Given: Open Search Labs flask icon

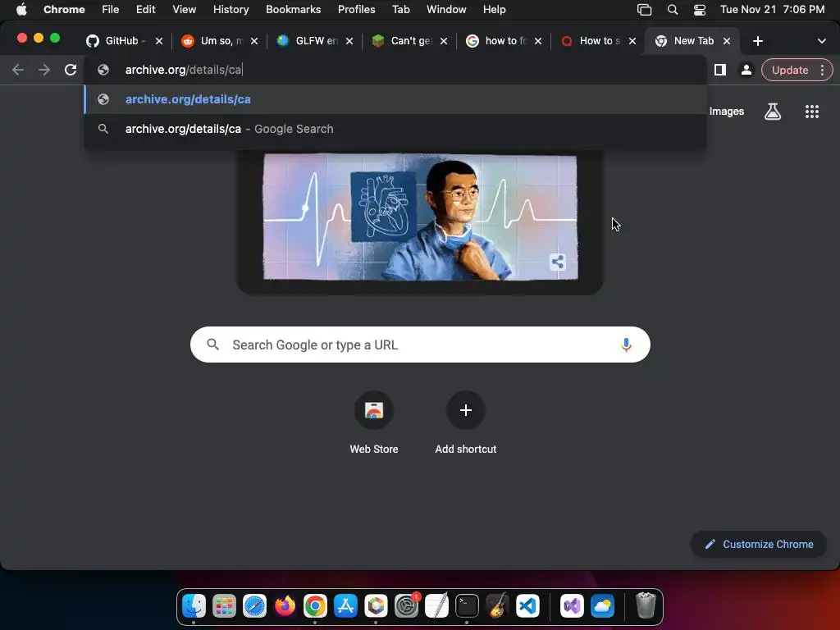Looking at the screenshot, I should (x=773, y=112).
